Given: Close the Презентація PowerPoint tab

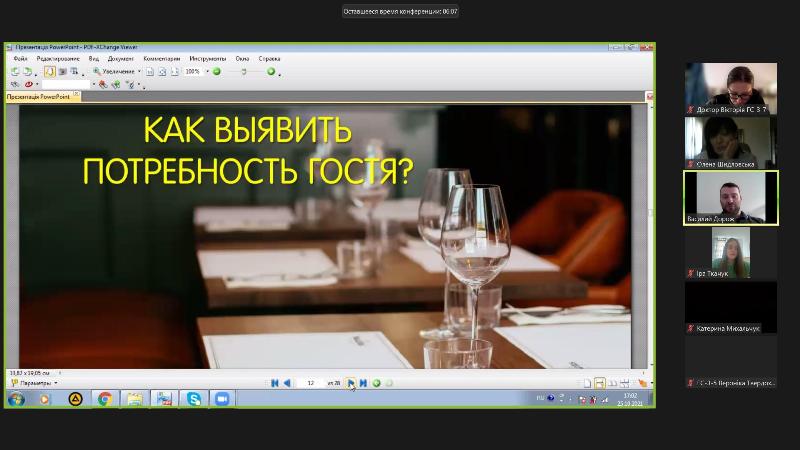Looking at the screenshot, I should click(x=76, y=94).
